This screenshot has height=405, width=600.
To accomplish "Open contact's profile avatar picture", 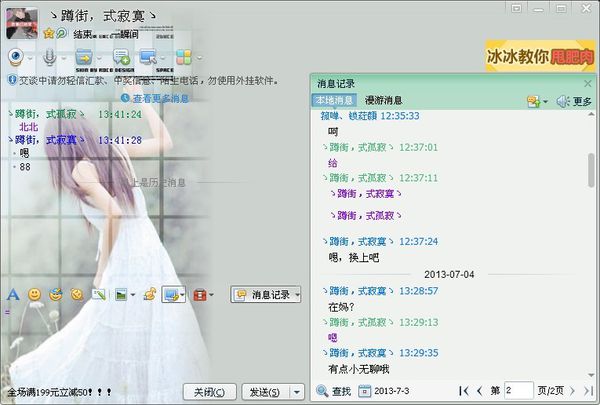I will [x=22, y=24].
